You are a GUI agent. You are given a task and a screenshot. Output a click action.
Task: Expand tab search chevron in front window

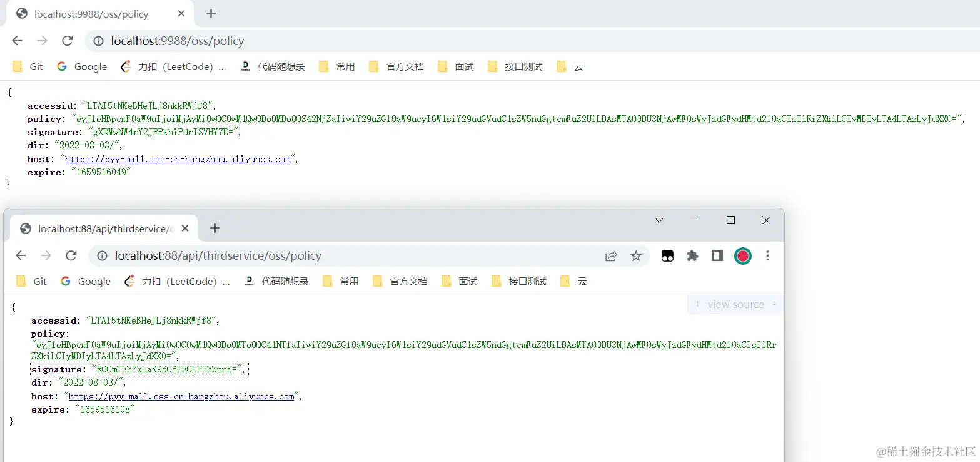[x=659, y=220]
